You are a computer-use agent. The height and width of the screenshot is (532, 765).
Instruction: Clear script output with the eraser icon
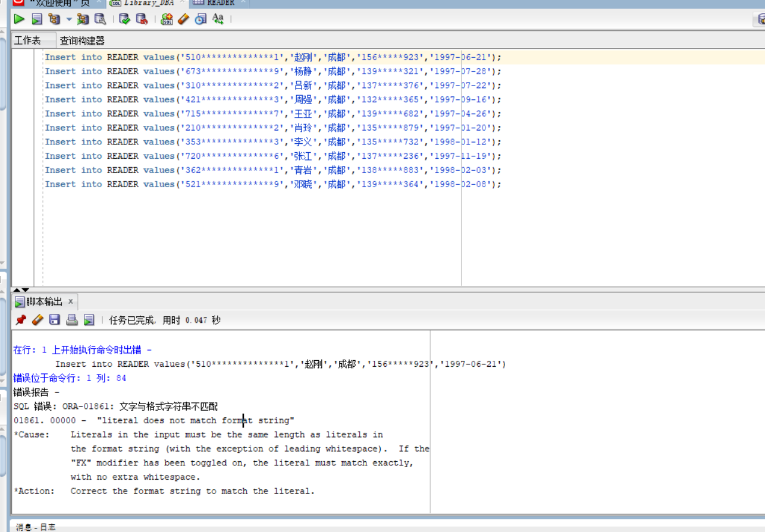(37, 320)
